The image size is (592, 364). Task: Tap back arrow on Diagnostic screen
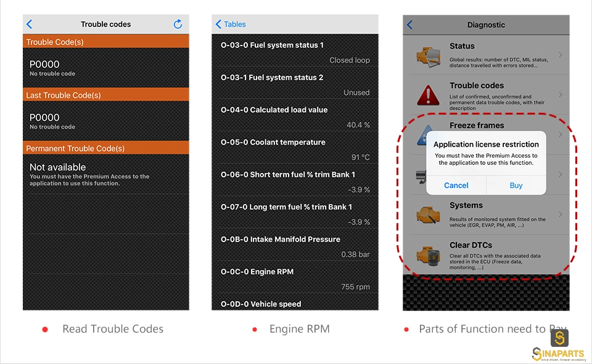pos(409,25)
